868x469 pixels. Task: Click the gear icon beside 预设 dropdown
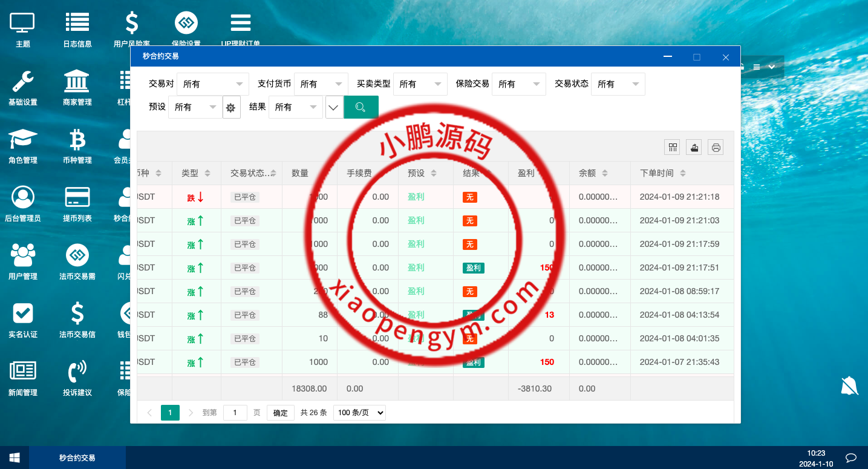230,108
